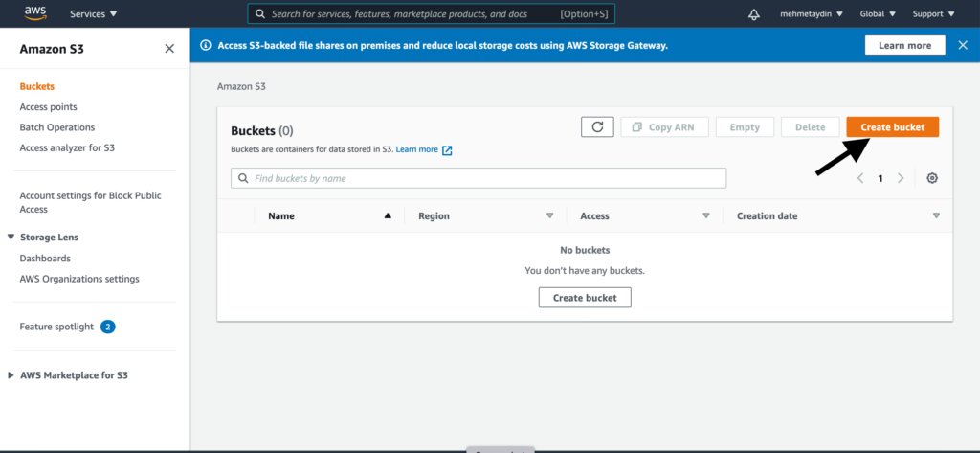Click the Delete button

[x=810, y=127]
